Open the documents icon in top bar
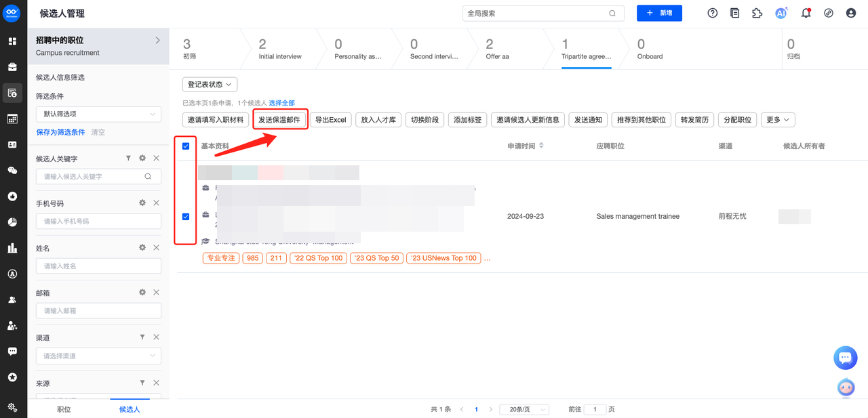Image resolution: width=868 pixels, height=418 pixels. (734, 13)
